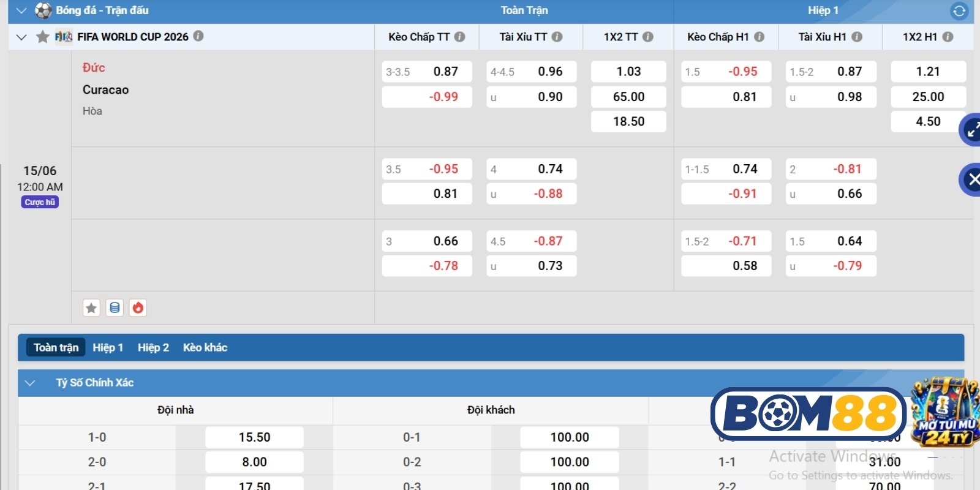Select under odds -0.88
This screenshot has height=490, width=980.
532,194
